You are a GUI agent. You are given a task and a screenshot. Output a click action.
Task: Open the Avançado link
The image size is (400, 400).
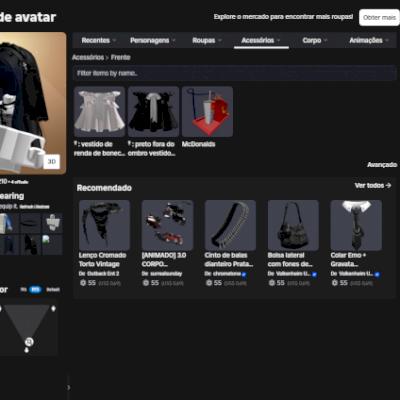(x=382, y=165)
